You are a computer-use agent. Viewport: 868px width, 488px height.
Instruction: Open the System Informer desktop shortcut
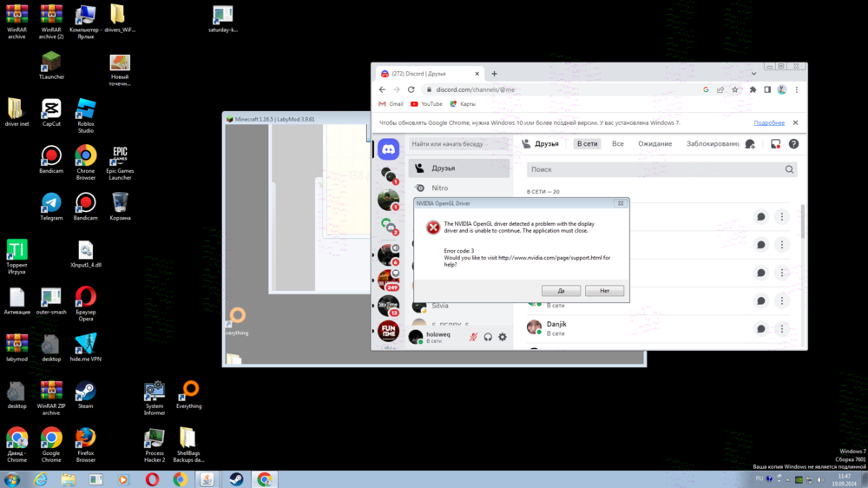point(155,399)
